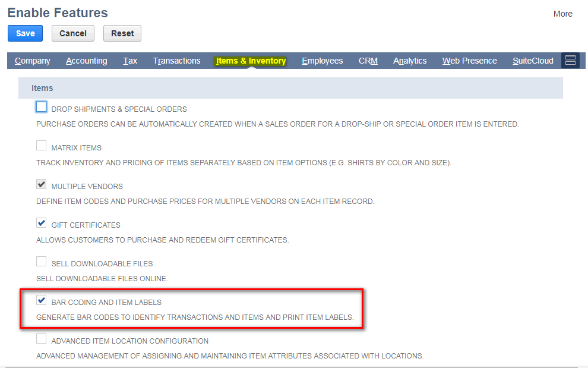Open the Accounting tab
Viewport: 588px width, 368px height.
[86, 60]
